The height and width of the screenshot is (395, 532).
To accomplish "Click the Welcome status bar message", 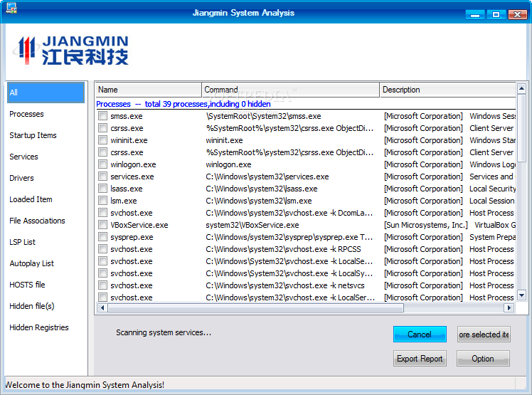I will click(x=85, y=385).
